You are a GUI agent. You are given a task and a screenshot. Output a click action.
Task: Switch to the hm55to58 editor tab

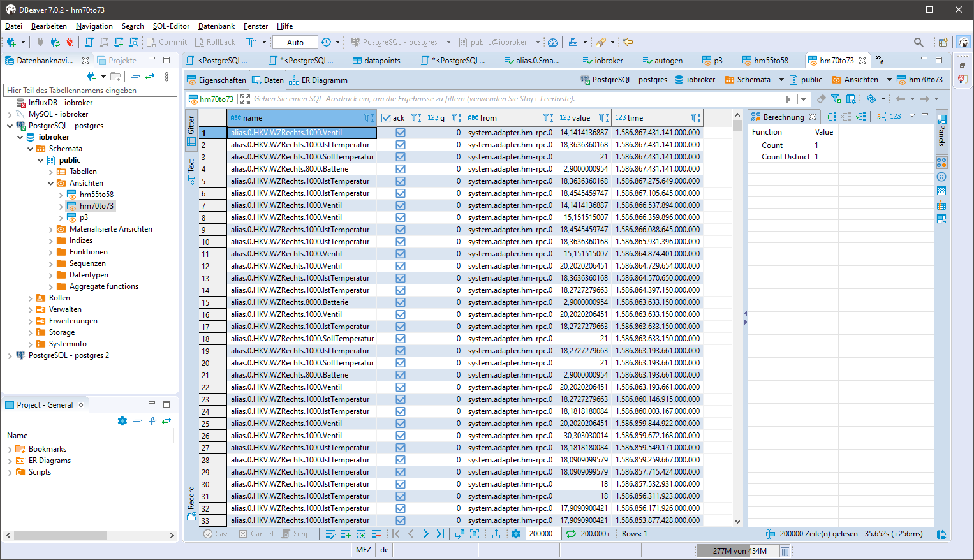(x=765, y=61)
